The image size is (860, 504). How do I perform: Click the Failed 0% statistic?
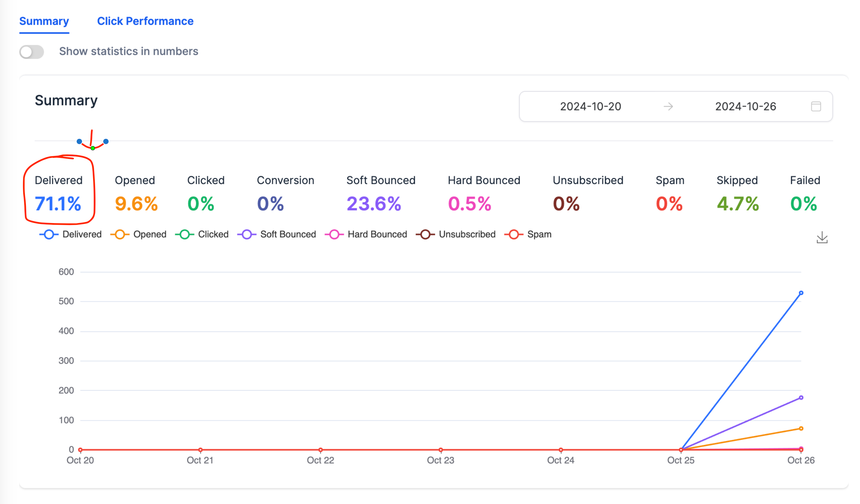803,204
